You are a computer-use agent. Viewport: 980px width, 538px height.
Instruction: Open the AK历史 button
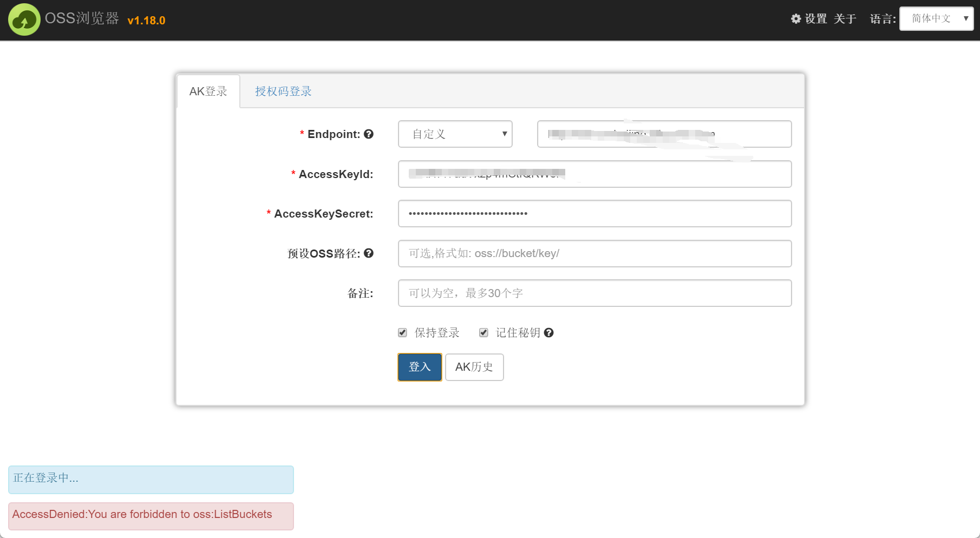474,367
